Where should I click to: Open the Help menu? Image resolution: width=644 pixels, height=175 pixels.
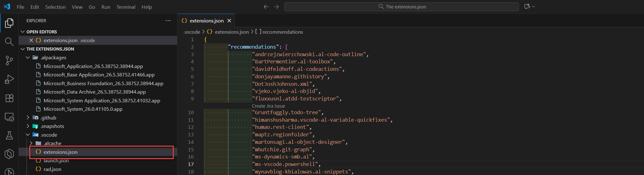pyautogui.click(x=147, y=7)
